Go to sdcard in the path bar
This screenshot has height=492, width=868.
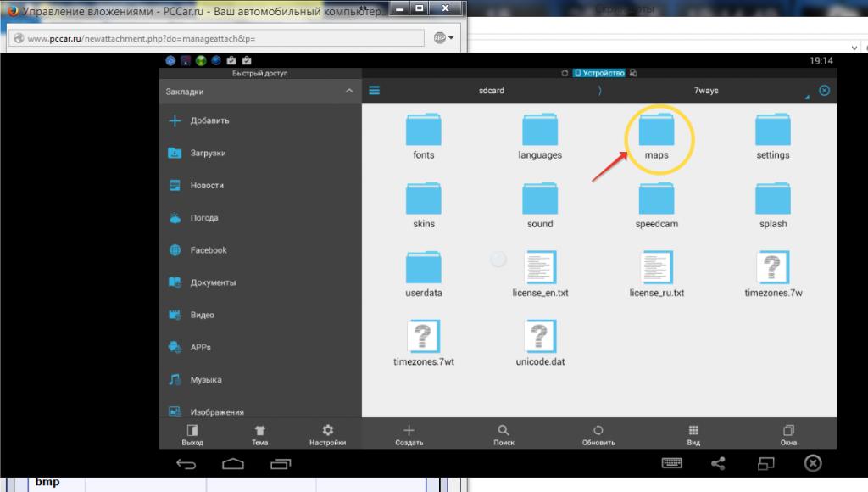click(x=491, y=91)
